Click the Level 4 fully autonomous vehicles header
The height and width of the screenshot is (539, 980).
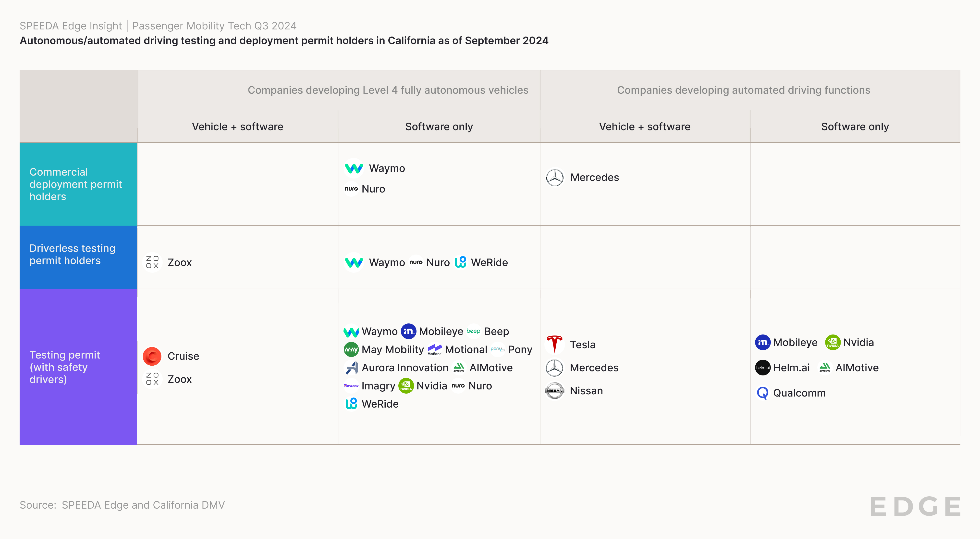(388, 90)
